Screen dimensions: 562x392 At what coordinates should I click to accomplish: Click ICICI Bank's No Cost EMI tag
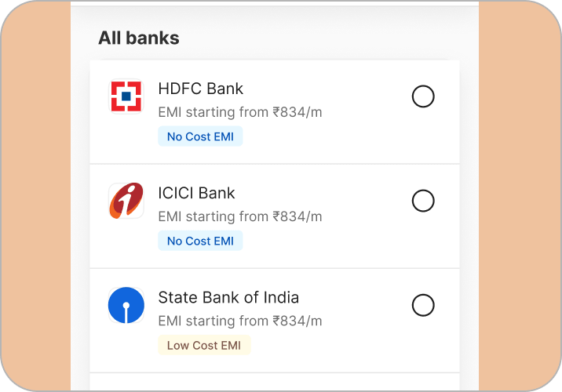pyautogui.click(x=200, y=241)
